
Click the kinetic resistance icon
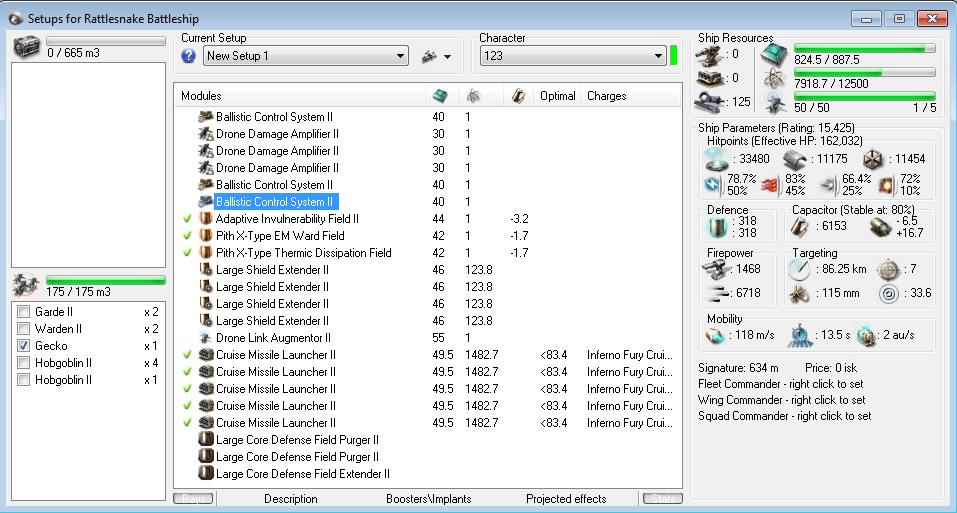[829, 185]
